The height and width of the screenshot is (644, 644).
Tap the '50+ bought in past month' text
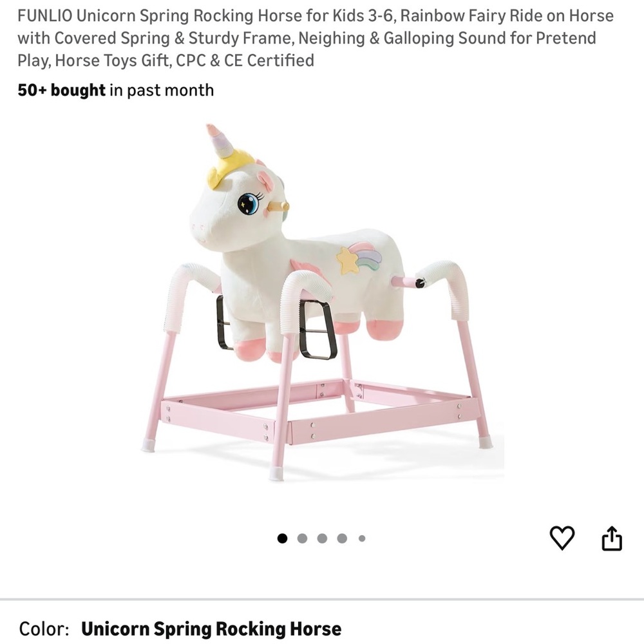click(115, 90)
